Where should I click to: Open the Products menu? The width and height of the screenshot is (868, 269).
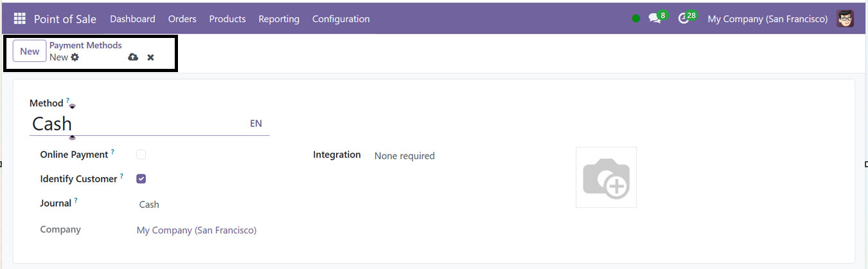(227, 19)
